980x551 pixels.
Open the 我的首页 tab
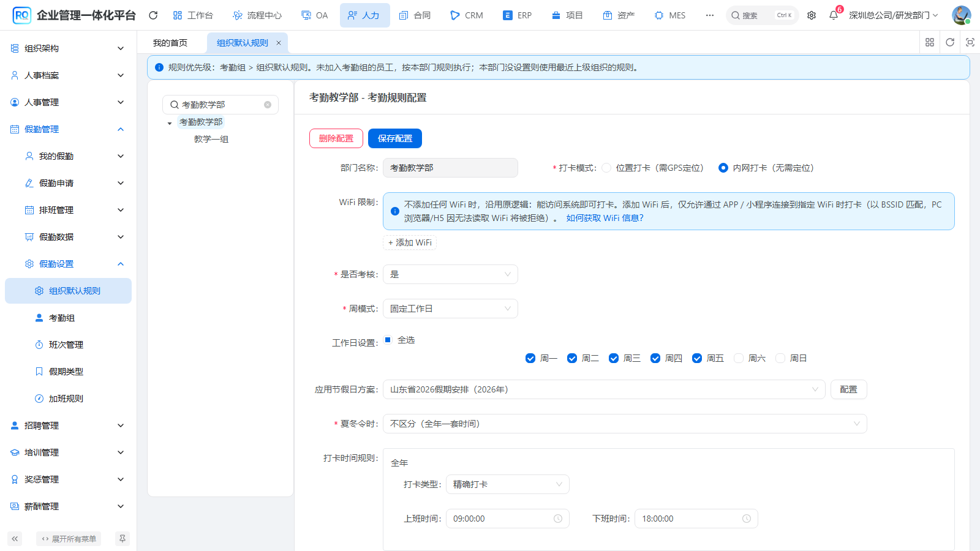pos(170,43)
